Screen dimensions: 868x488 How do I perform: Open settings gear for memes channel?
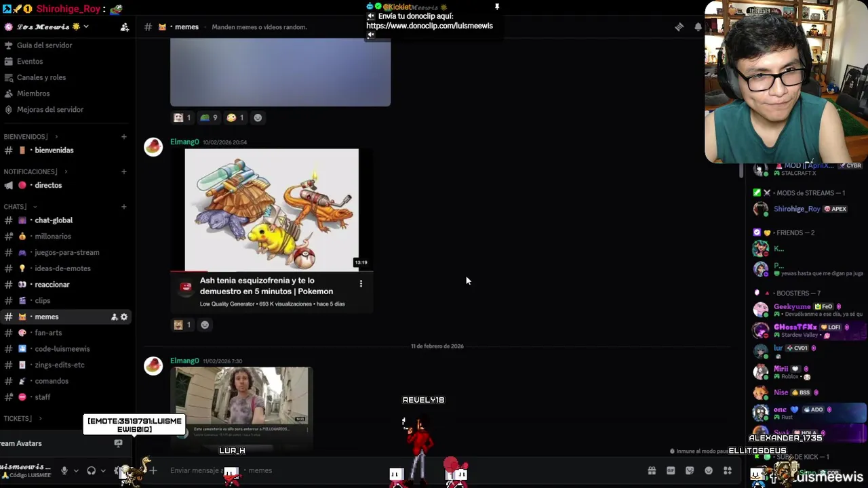coord(124,317)
